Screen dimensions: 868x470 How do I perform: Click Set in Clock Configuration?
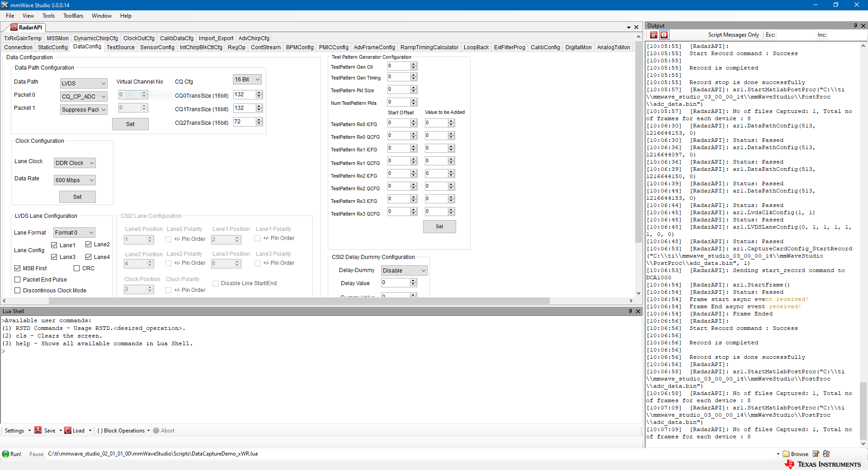[77, 197]
